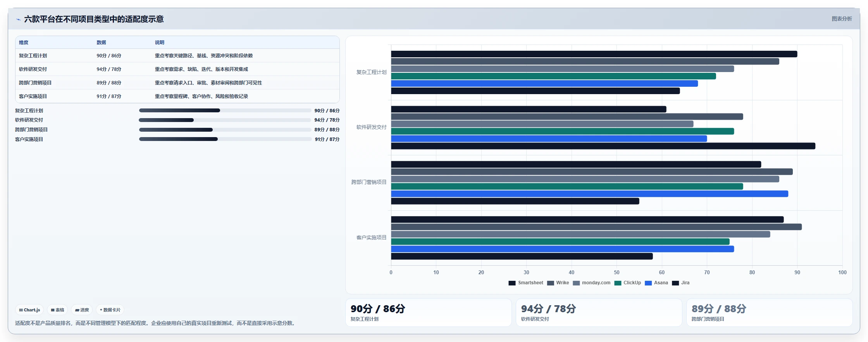Click the green ClickUp bar in 复杂工程计划 group
Image resolution: width=868 pixels, height=342 pixels.
553,76
